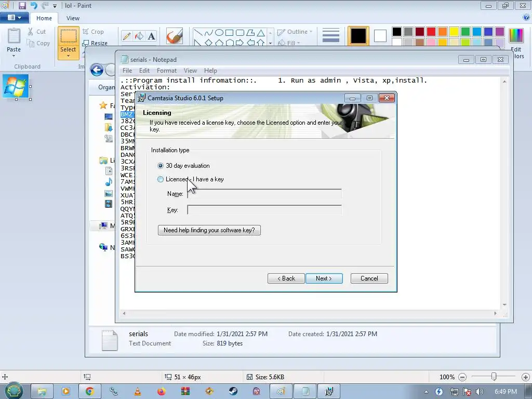Choose the Diamond shape in the Shapes gallery
532x399 pixels.
(x=209, y=43)
